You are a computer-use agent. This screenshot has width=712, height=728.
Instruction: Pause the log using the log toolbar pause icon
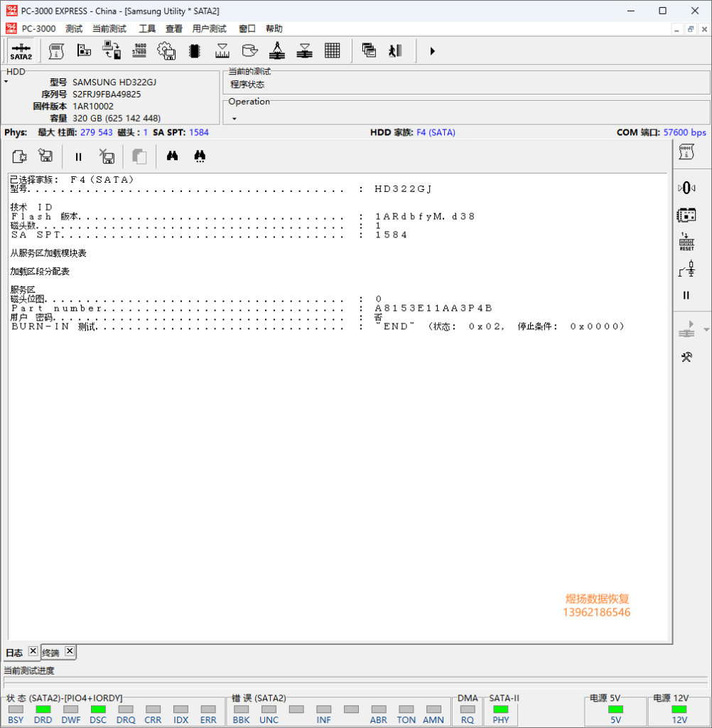(x=78, y=157)
